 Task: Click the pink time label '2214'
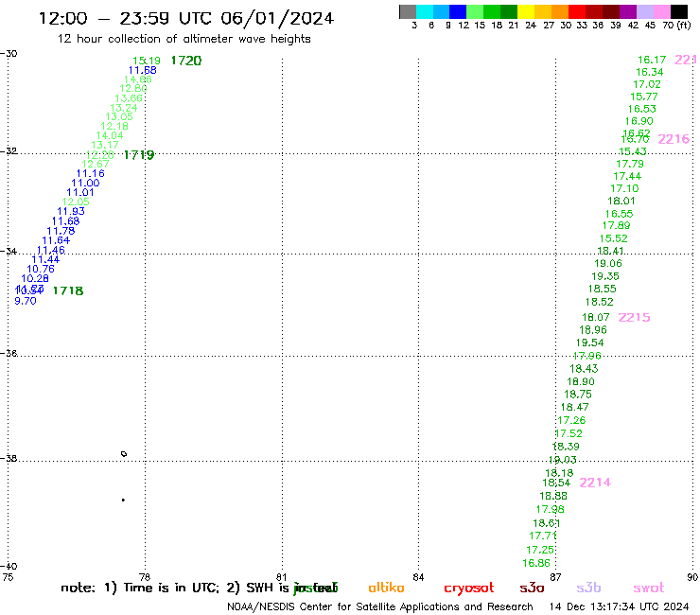point(595,483)
